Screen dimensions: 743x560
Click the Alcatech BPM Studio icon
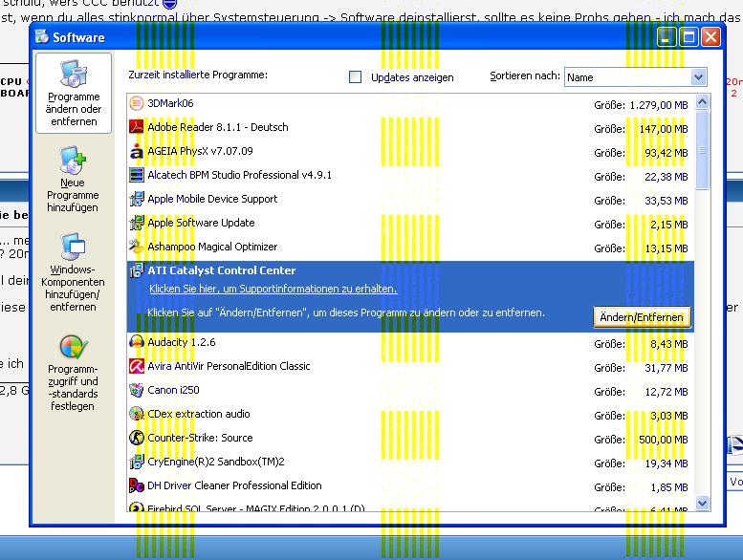(x=137, y=175)
